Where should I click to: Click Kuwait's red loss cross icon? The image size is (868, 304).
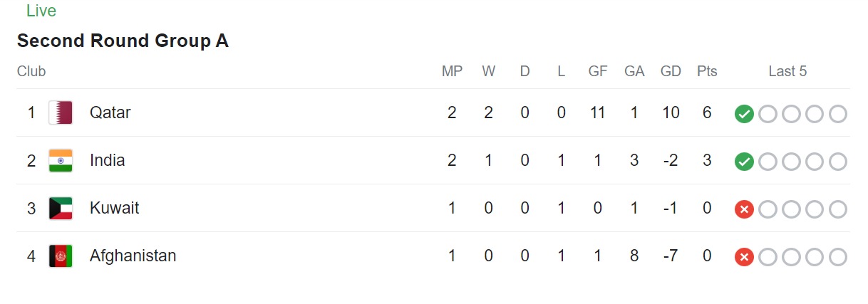pyautogui.click(x=744, y=209)
